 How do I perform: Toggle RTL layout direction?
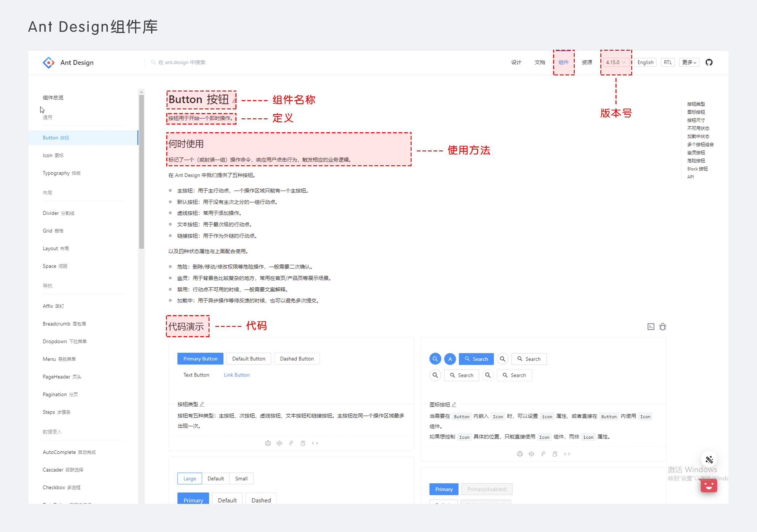[668, 62]
